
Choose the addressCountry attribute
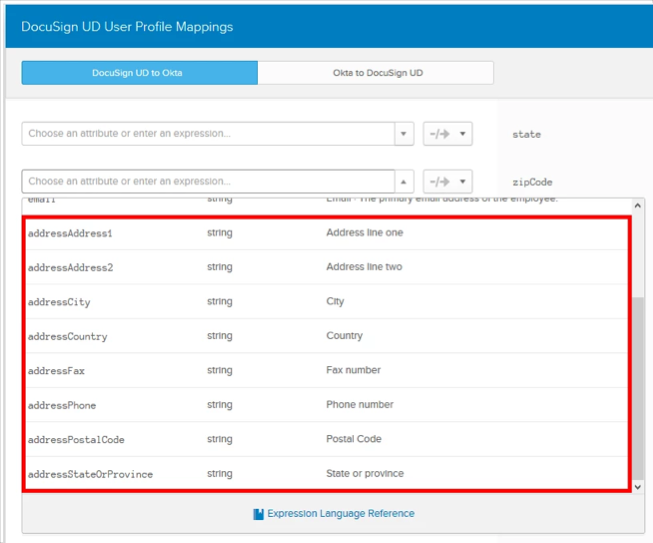(67, 337)
